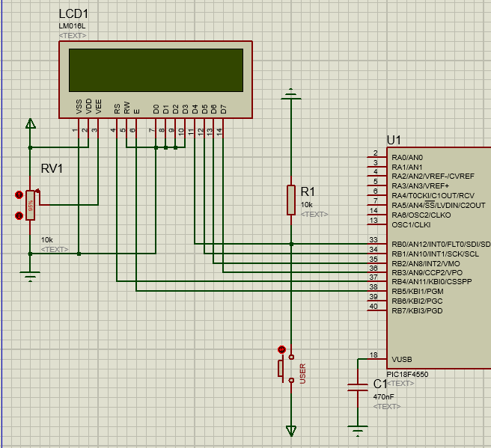Select the ground terminal below capacitor C1
Image resolution: width=491 pixels, height=448 pixels.
(358, 431)
